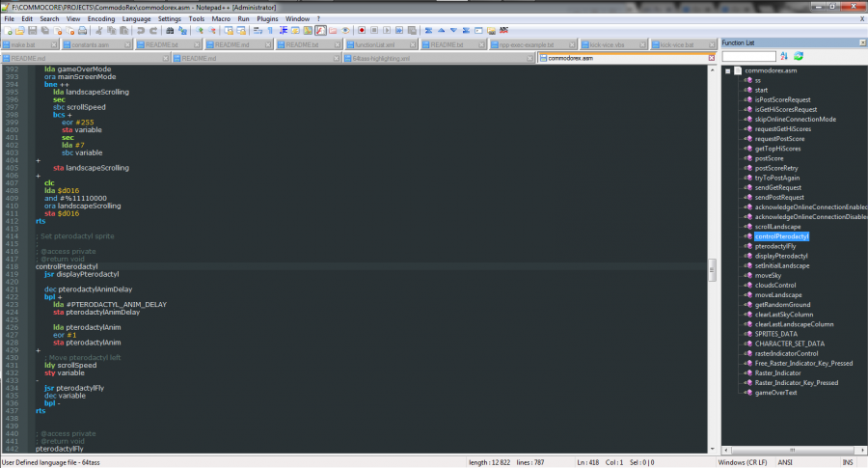The height and width of the screenshot is (468, 868).
Task: Start macro recording with the red record icon
Action: pos(361,31)
